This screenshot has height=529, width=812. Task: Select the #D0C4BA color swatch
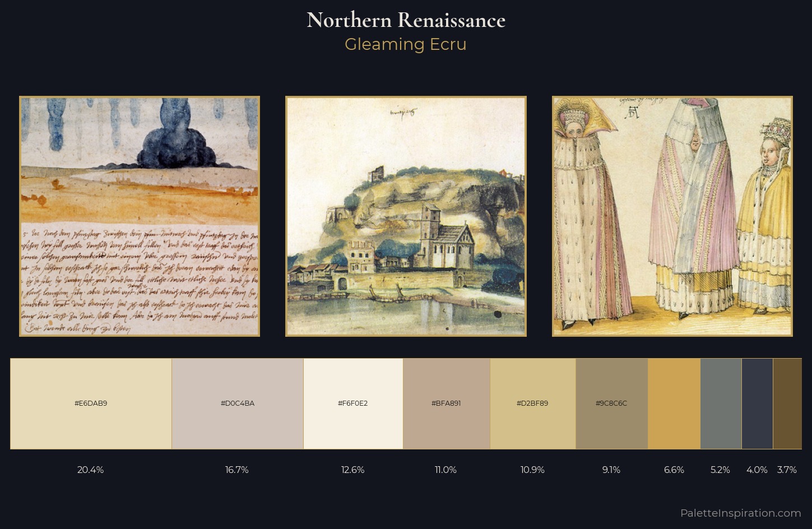(x=238, y=403)
